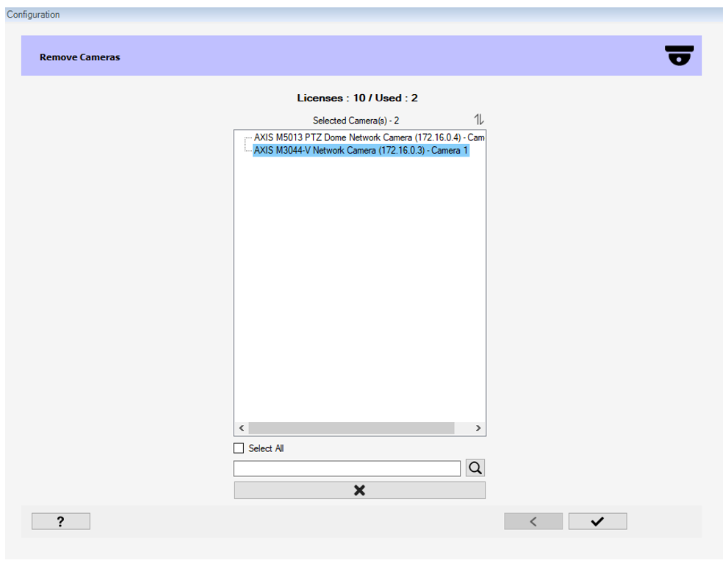Click the X remove button below search
Viewport: 728px width, 566px height.
tap(359, 490)
